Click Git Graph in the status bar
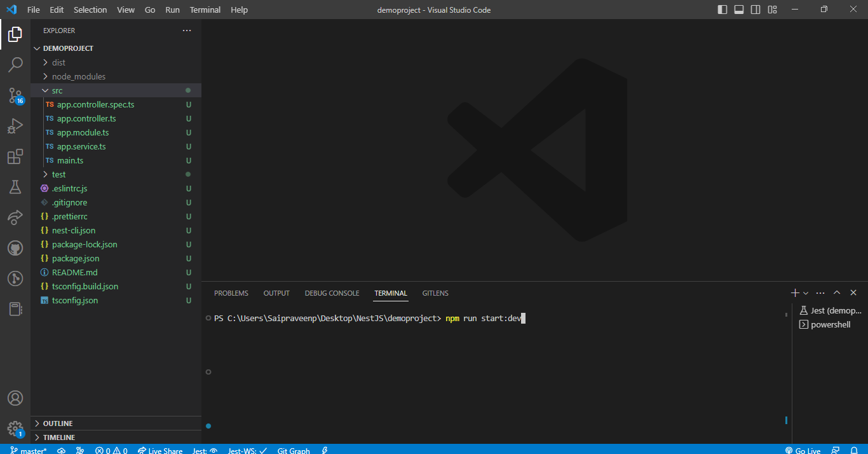 coord(294,450)
